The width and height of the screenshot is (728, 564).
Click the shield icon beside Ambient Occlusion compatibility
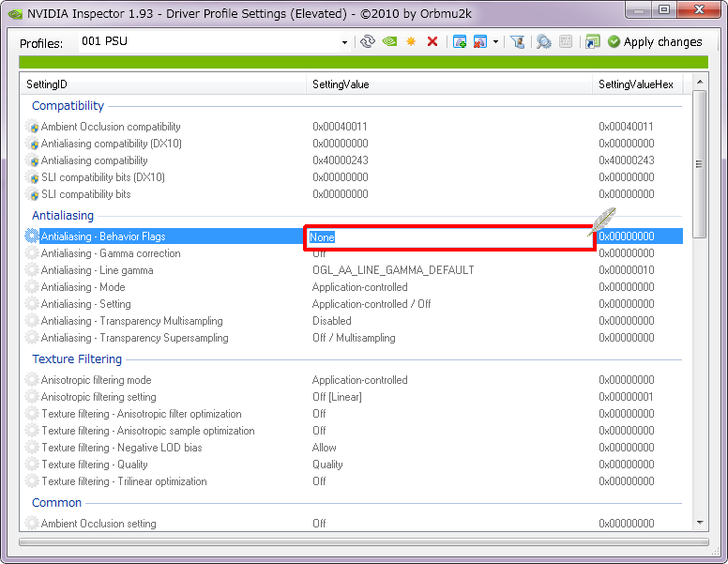tap(33, 127)
